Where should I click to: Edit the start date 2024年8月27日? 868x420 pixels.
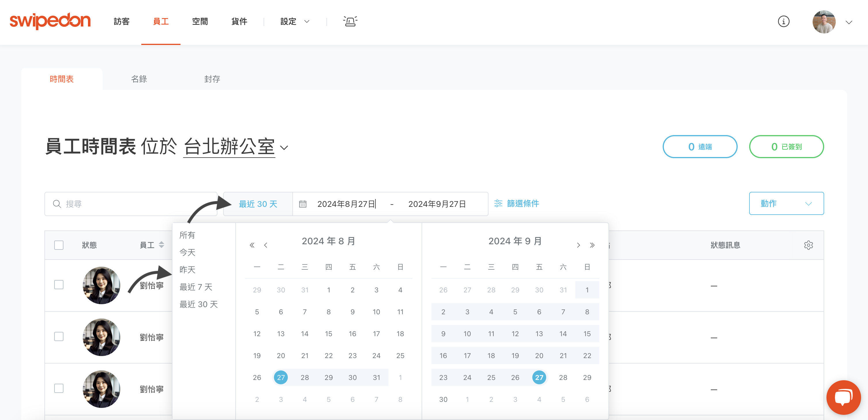pyautogui.click(x=346, y=204)
